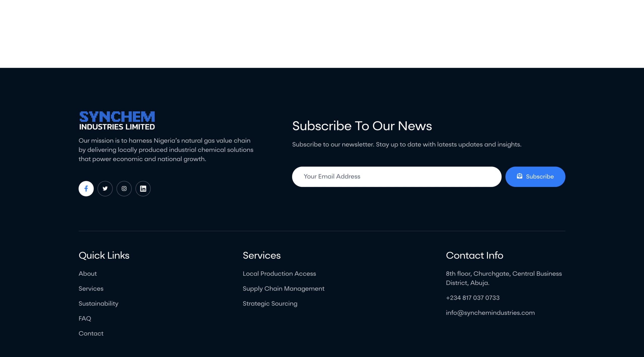Screen dimensions: 644x357
Task: Select Local Production Access service
Action: coord(279,273)
